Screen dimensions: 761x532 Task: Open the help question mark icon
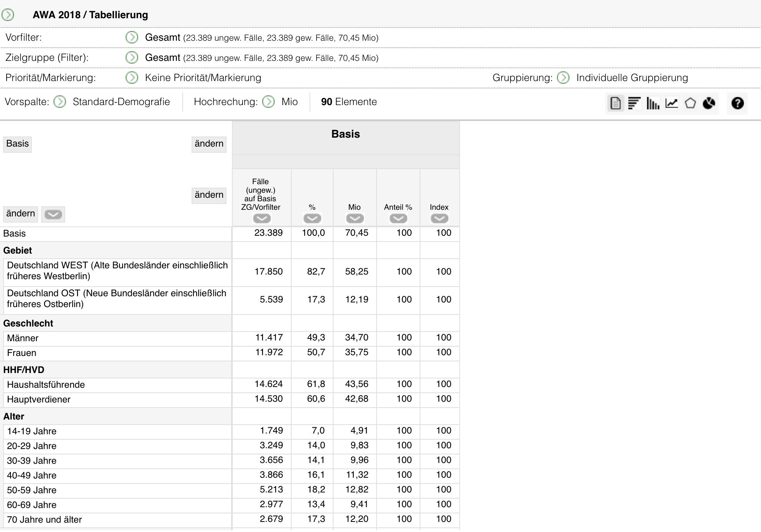(737, 103)
